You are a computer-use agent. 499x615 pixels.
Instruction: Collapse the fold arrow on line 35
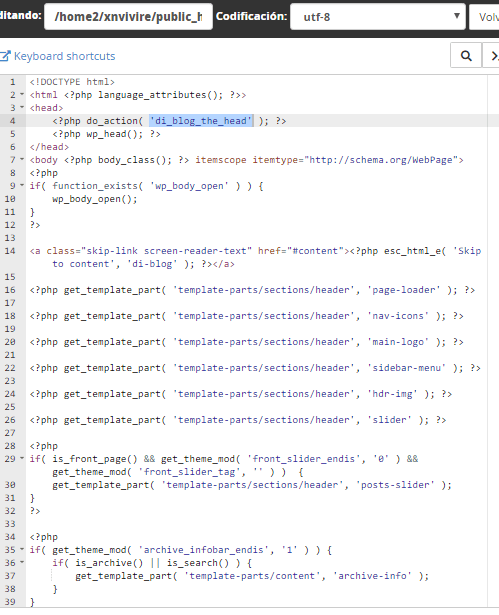pyautogui.click(x=22, y=549)
